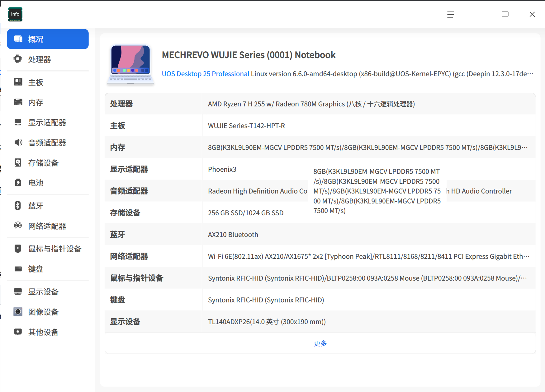This screenshot has height=392, width=545.
Task: Select the 音频适配器 speaker icon
Action: 18,142
